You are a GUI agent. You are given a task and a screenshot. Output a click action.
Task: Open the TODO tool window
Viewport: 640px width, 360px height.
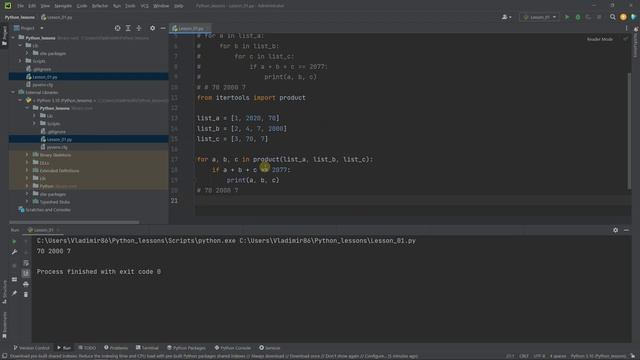pos(87,348)
